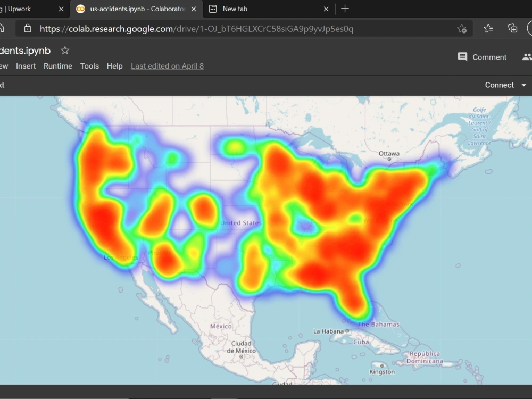Click the Cuba label on the map
The image size is (532, 399).
(361, 342)
